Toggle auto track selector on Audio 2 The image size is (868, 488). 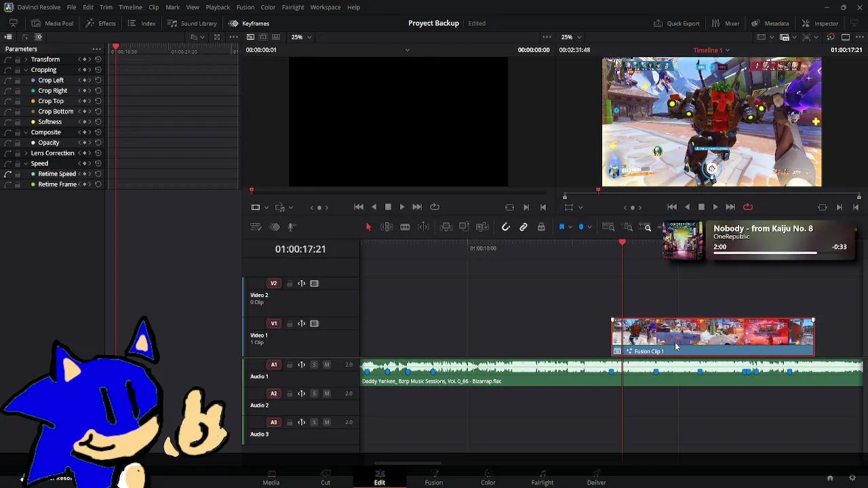click(x=302, y=394)
